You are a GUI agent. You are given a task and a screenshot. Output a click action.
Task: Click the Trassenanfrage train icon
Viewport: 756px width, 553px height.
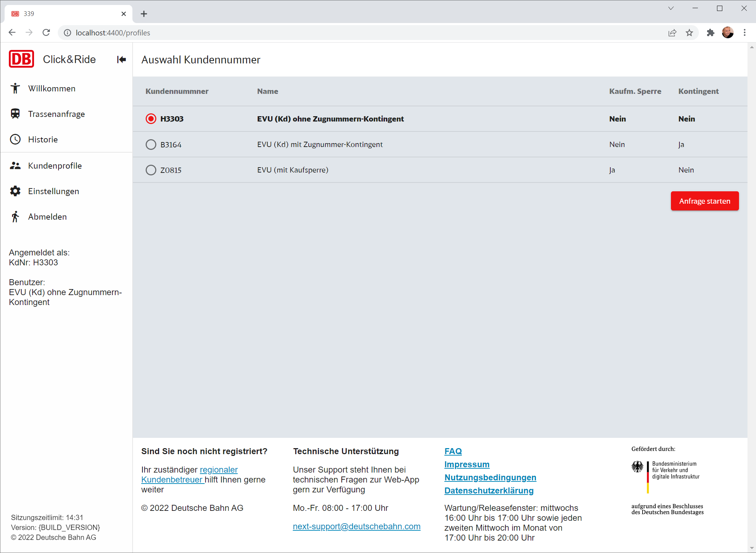click(x=15, y=114)
